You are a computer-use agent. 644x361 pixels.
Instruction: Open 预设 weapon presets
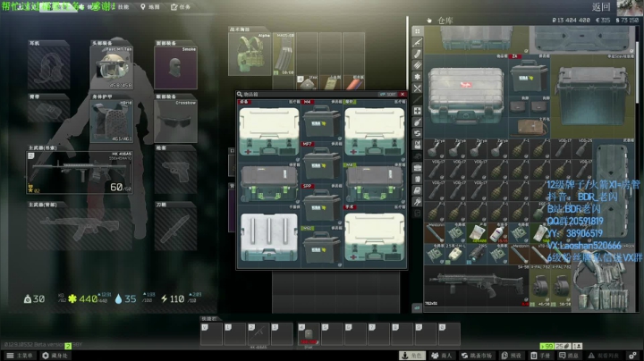(x=512, y=356)
